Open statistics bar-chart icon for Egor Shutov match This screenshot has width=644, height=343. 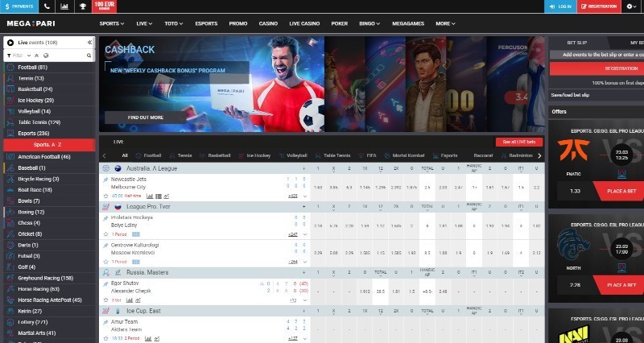coord(130,300)
